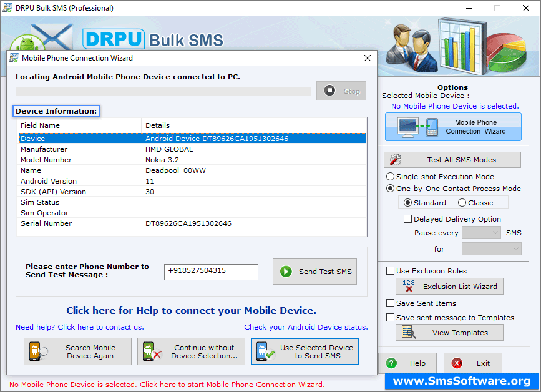Click the green play icon on Send Test SMS
Viewport: 541px width, 392px height.
286,272
